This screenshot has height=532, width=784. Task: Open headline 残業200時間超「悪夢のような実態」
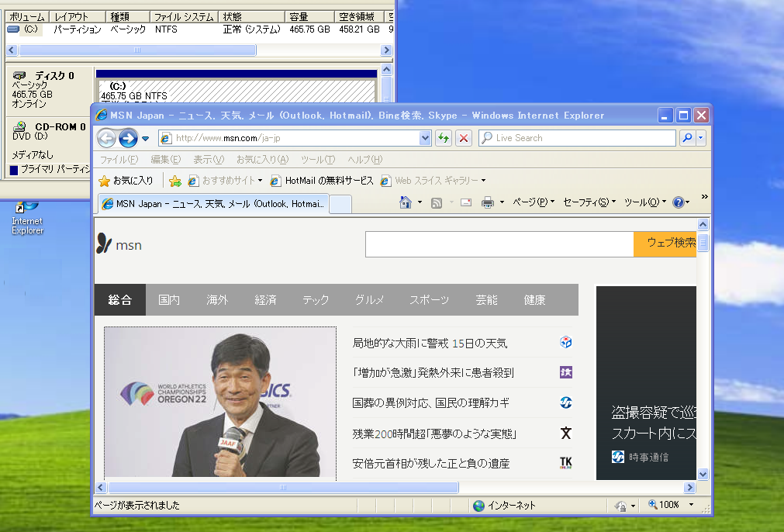click(434, 433)
